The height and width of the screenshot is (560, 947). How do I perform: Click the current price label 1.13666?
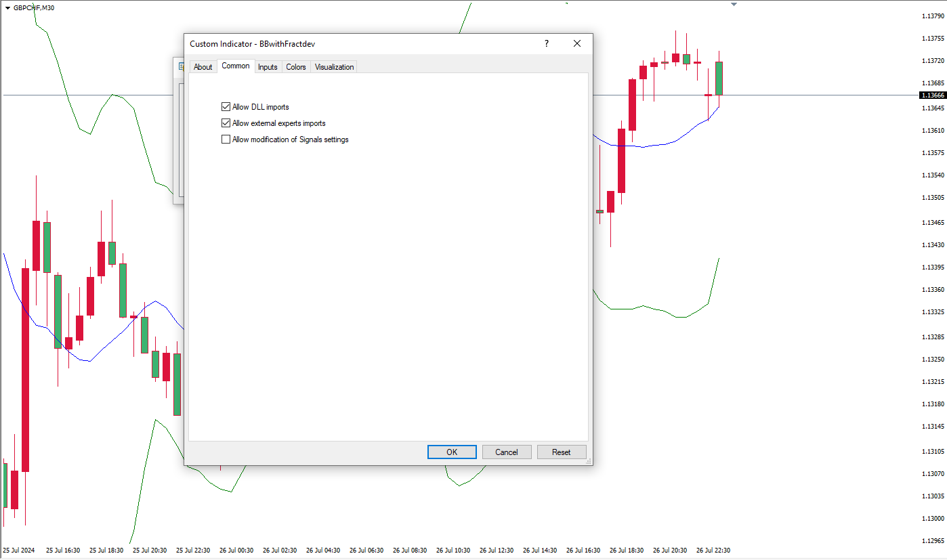pyautogui.click(x=932, y=95)
